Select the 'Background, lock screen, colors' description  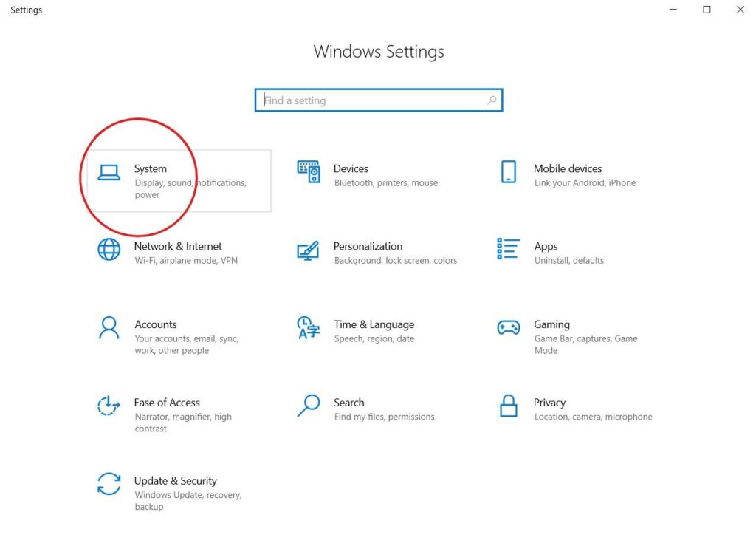[x=396, y=261]
